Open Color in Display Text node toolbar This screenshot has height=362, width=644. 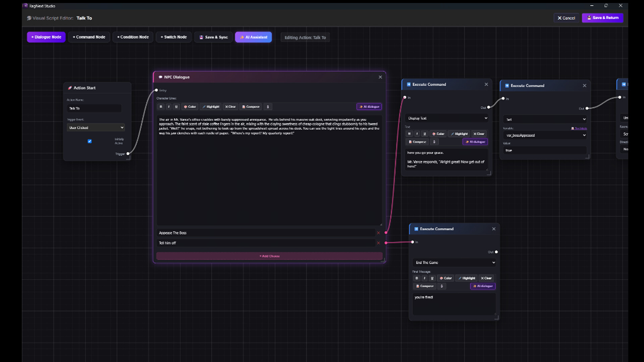click(438, 134)
